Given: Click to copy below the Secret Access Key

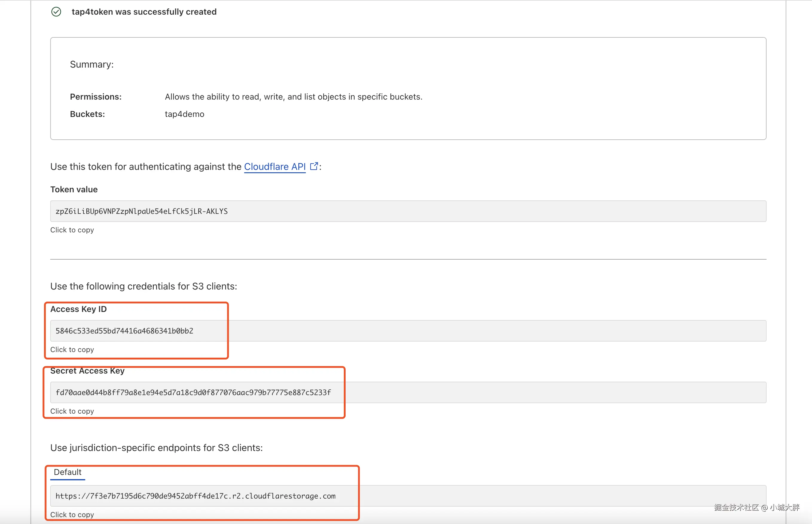Looking at the screenshot, I should click(x=72, y=411).
